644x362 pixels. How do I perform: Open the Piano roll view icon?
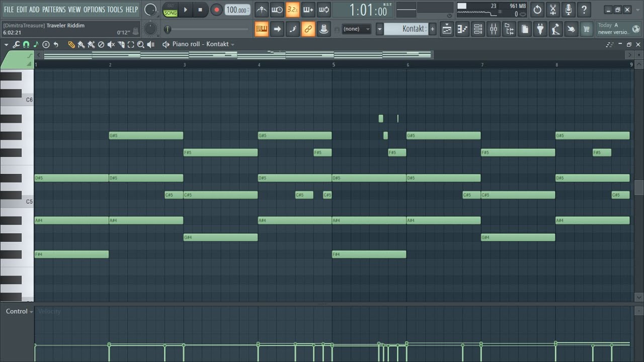click(462, 29)
